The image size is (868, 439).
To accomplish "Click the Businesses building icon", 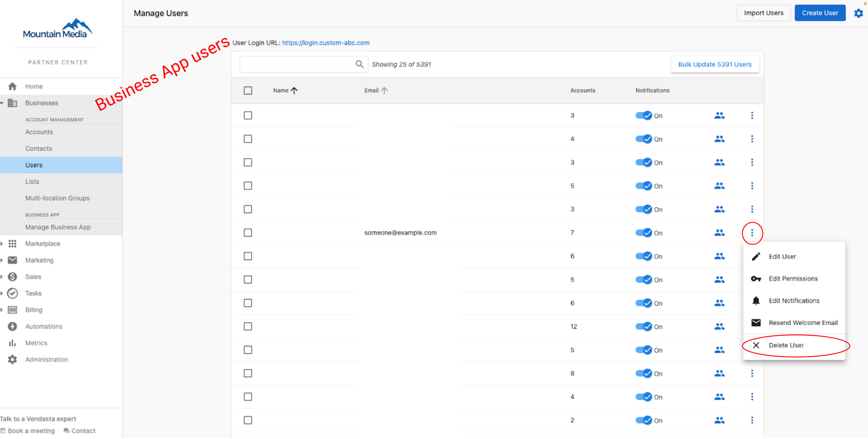I will click(13, 103).
